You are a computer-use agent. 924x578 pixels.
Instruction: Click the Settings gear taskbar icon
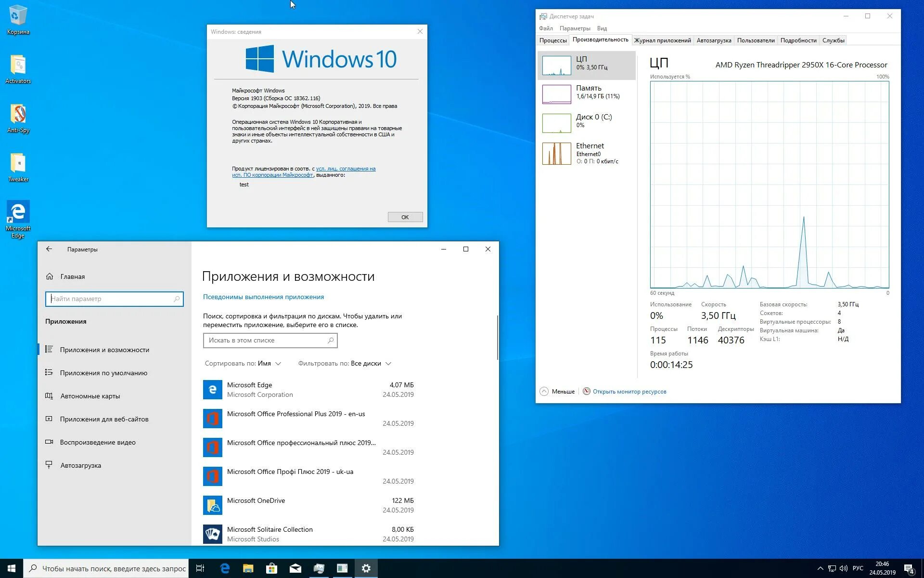[x=366, y=568]
